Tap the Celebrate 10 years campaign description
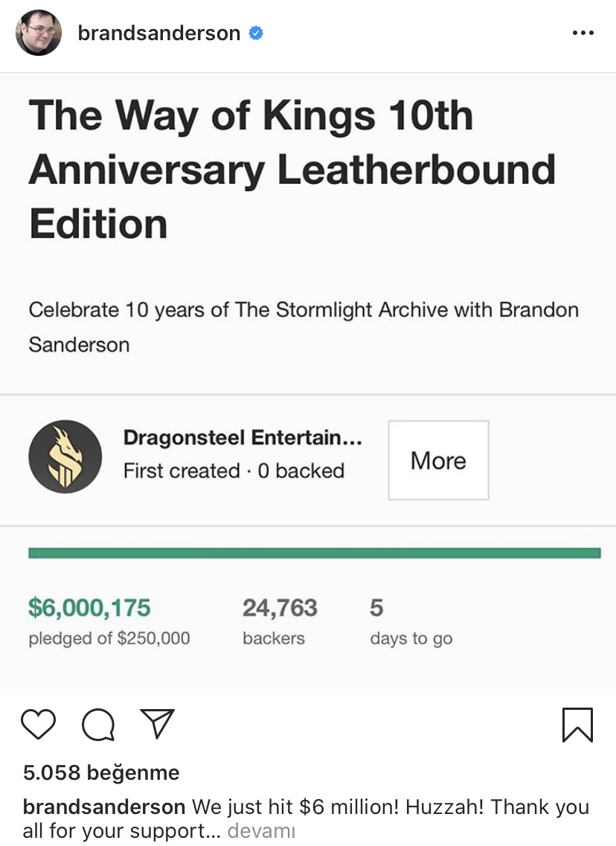The width and height of the screenshot is (616, 846). click(x=303, y=327)
